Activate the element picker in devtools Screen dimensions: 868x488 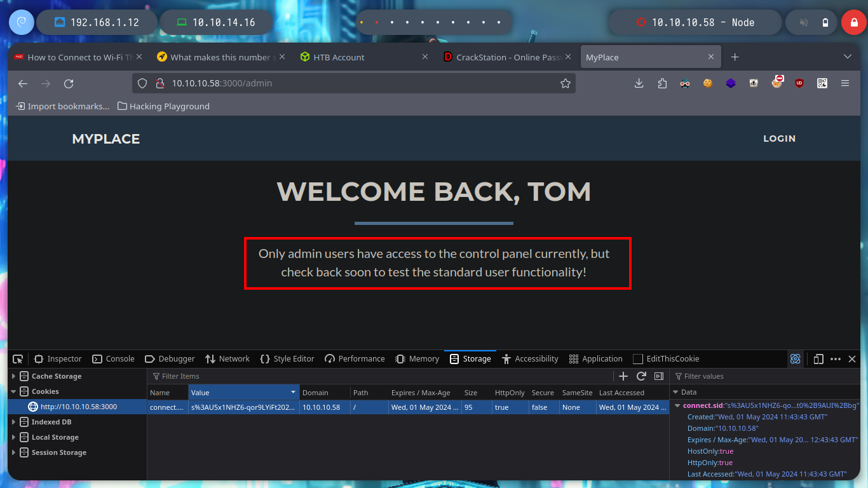pyautogui.click(x=18, y=359)
